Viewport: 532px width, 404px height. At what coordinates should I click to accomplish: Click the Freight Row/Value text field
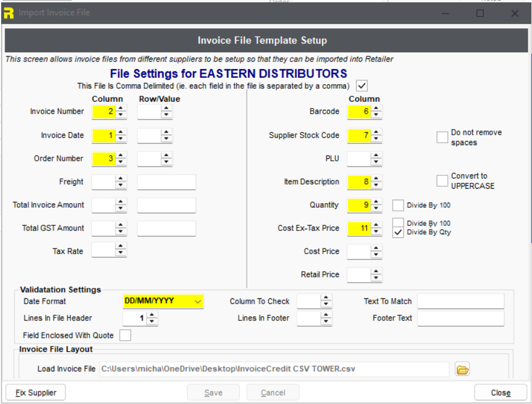point(166,182)
